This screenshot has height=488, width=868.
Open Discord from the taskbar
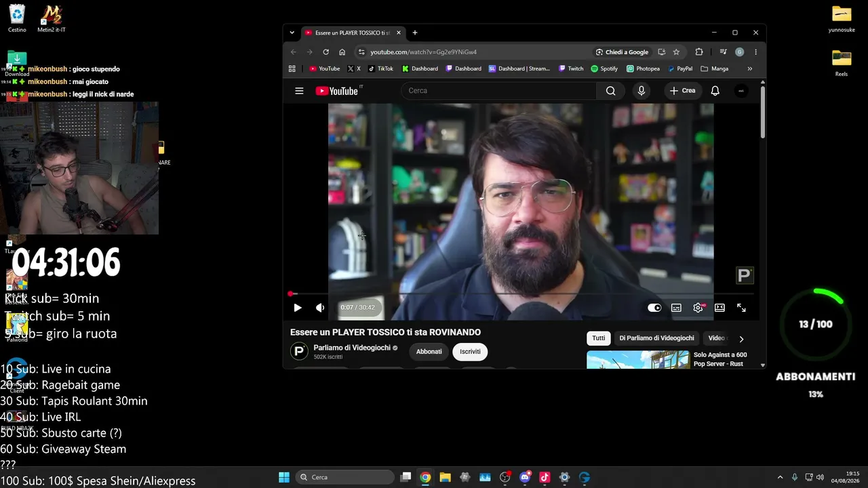(525, 477)
